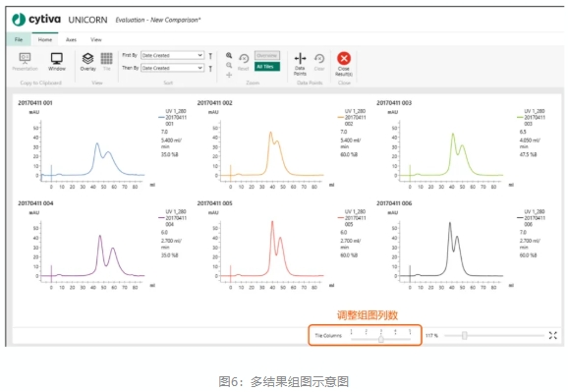Image resolution: width=568 pixels, height=392 pixels.
Task: Click the title '20170411 005'
Action: pos(215,203)
